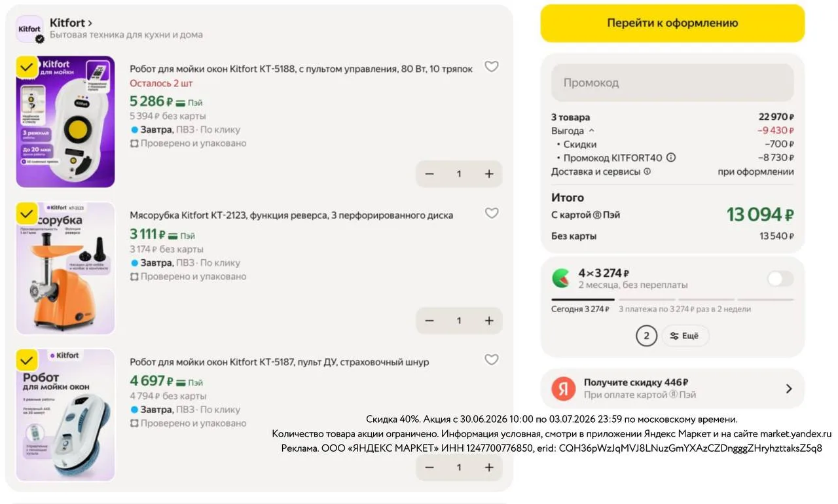Click the green Split payment icon
The width and height of the screenshot is (838, 504).
(560, 279)
